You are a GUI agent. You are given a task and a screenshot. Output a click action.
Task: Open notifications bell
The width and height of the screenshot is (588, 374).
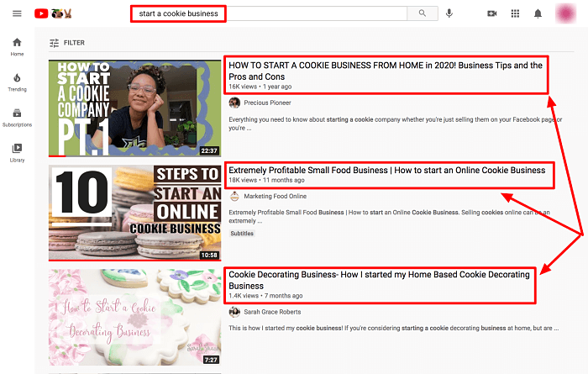tap(538, 14)
